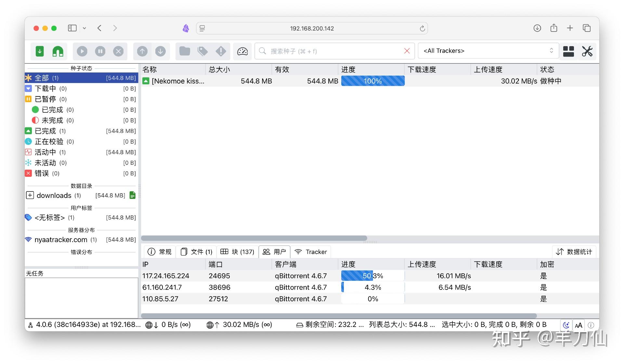Expand the downloads directory entry
Screen dimensions: 624x364
point(30,195)
